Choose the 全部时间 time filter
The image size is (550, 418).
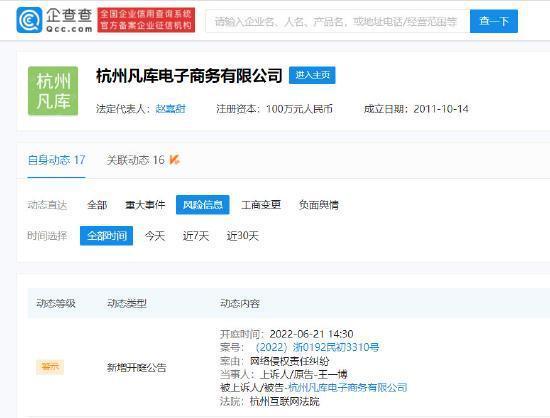pos(106,236)
